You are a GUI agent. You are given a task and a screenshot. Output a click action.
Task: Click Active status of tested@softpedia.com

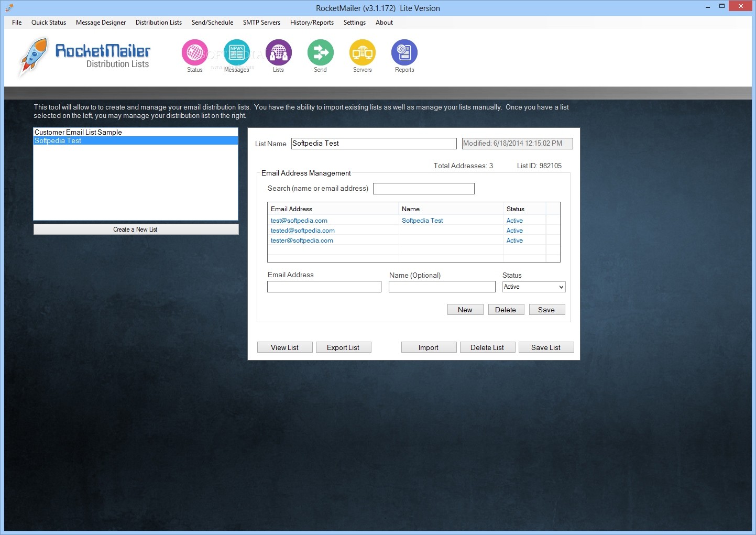(x=514, y=231)
